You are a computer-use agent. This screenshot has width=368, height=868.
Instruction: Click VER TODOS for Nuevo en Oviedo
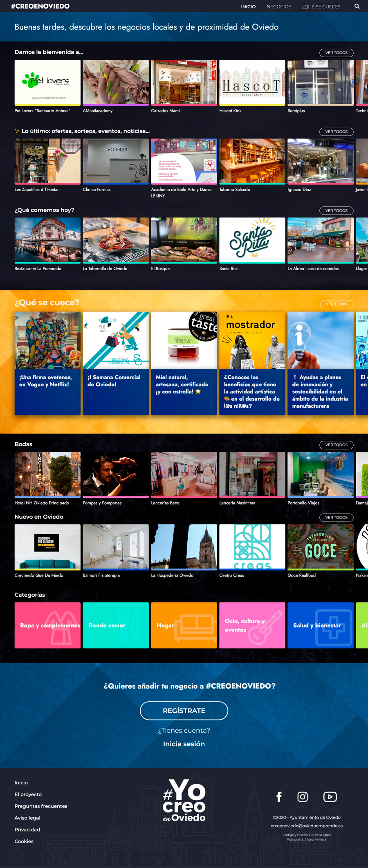pos(337,517)
